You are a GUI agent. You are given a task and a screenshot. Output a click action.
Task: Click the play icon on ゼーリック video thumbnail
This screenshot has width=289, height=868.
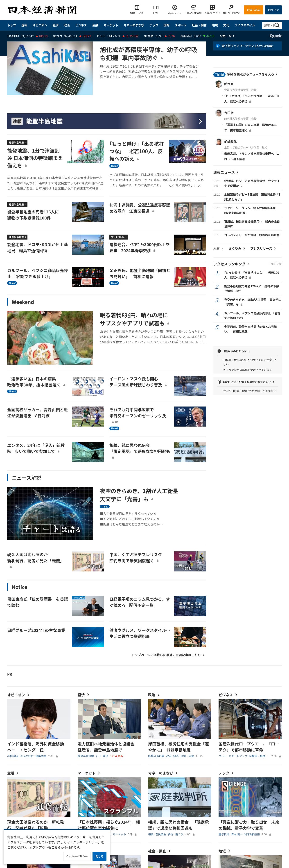tap(178, 422)
